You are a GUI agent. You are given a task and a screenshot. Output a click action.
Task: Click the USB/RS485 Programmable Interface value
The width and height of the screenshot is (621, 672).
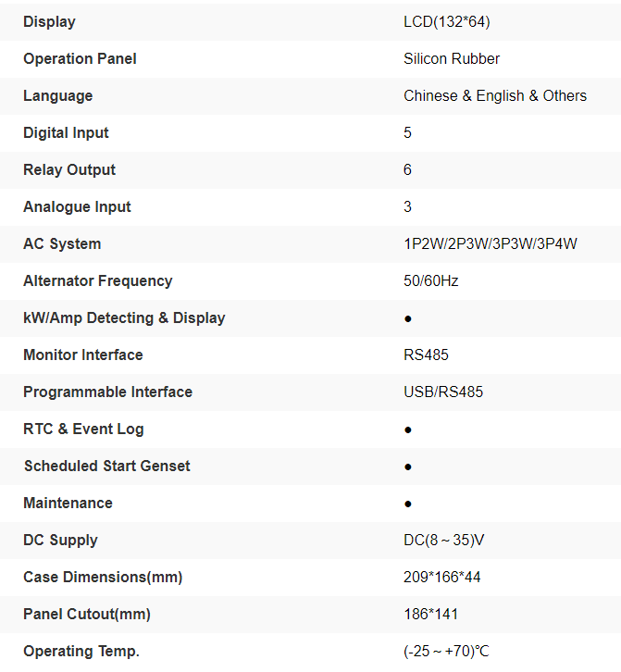(443, 392)
